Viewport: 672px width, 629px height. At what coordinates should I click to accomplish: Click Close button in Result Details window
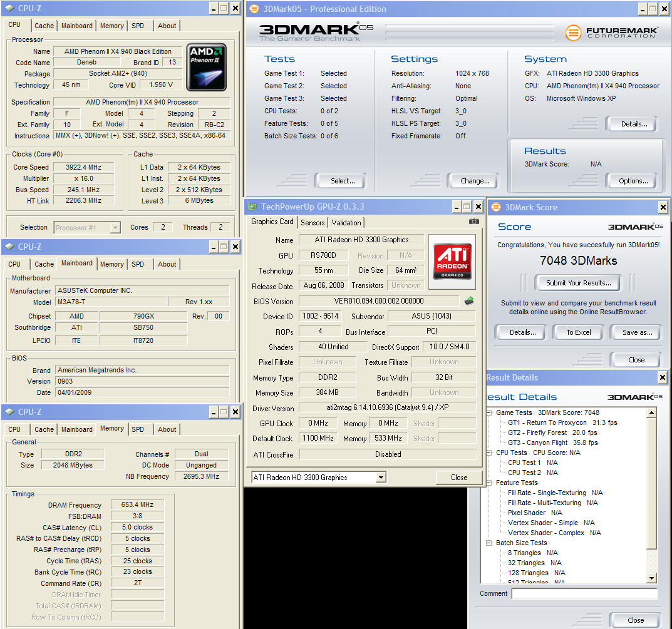pyautogui.click(x=636, y=620)
